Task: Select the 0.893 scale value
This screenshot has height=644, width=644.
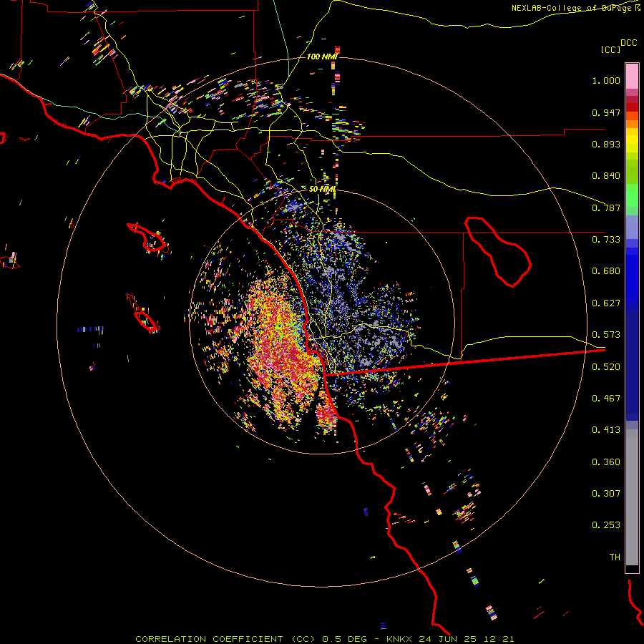Action: [x=606, y=144]
